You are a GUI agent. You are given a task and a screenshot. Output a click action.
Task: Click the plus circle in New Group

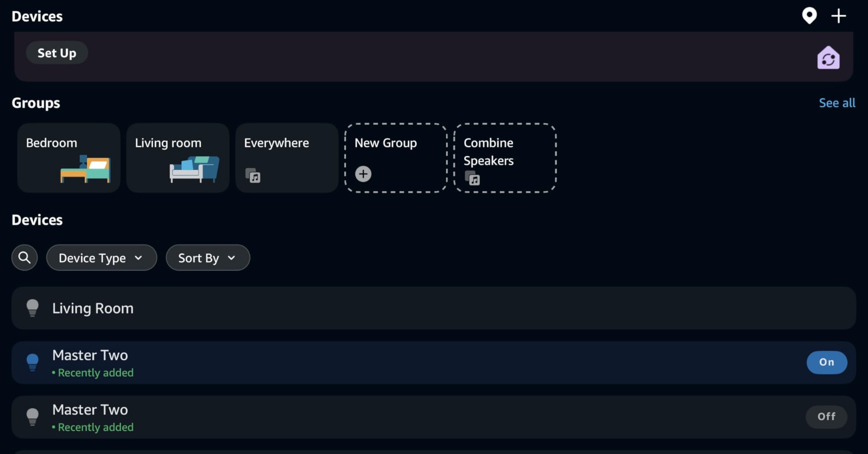point(363,174)
